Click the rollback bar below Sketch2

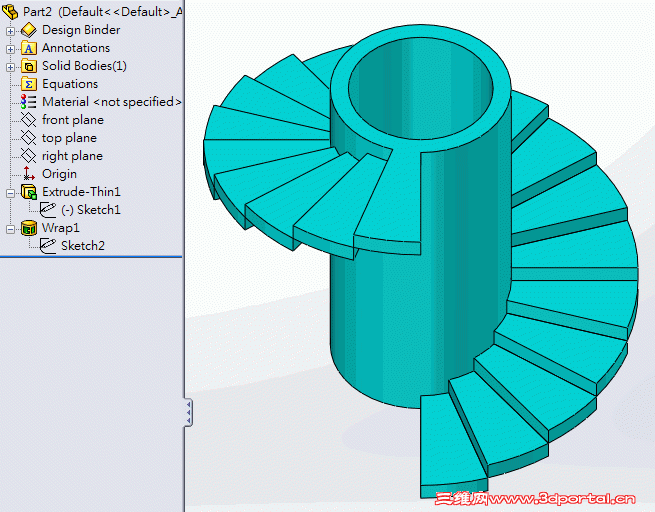tap(91, 256)
